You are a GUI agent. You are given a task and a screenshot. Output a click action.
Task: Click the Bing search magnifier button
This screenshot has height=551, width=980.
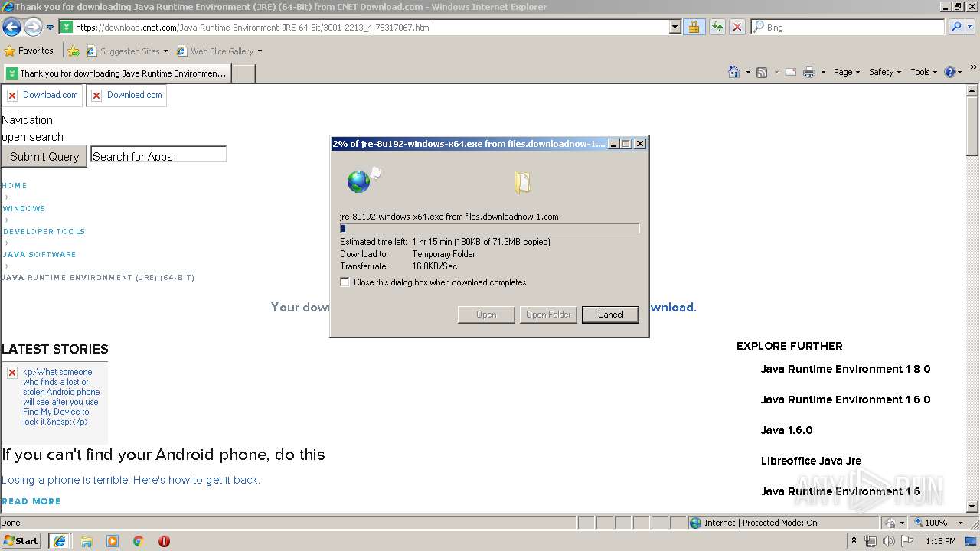tap(956, 27)
